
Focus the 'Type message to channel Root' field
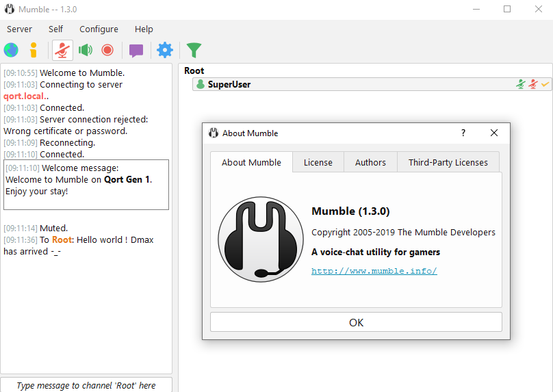click(86, 385)
